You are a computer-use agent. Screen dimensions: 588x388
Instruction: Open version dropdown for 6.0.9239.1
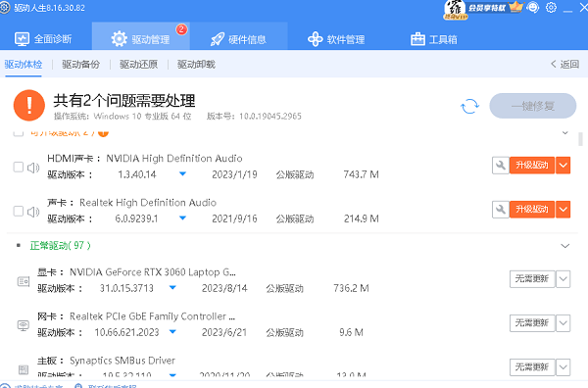(182, 218)
